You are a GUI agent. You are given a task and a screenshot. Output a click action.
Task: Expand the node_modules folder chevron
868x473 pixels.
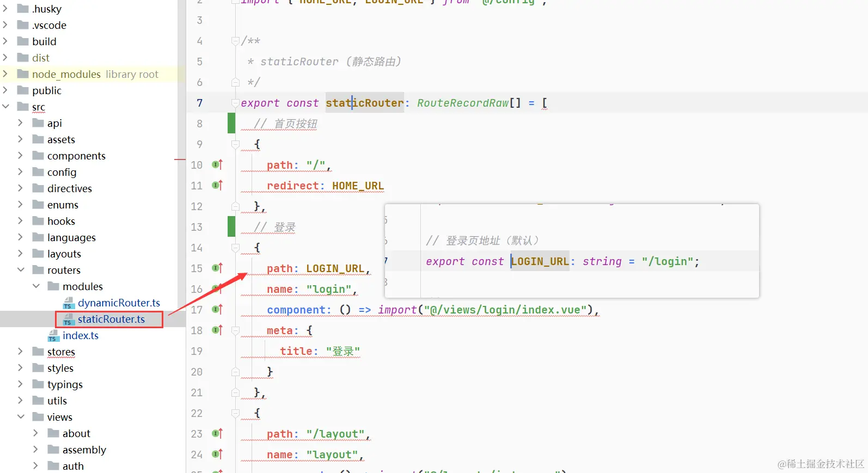click(5, 74)
